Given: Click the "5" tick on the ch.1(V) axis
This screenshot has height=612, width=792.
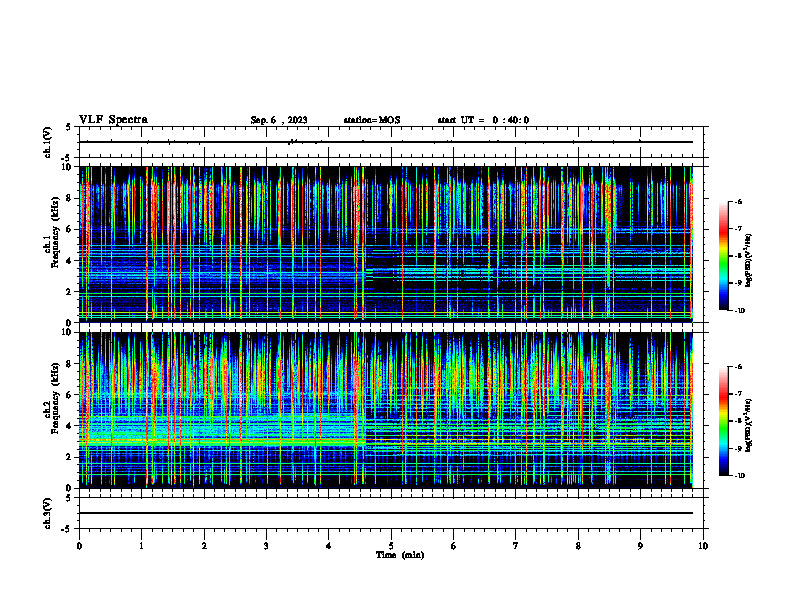Looking at the screenshot, I should point(69,127).
